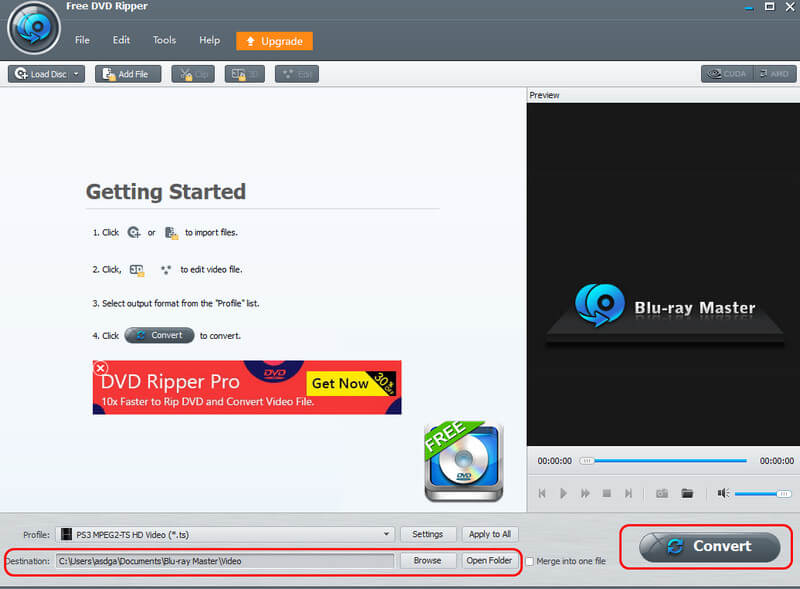
Task: Click the DVD Ripper Pro banner title
Action: (x=170, y=382)
